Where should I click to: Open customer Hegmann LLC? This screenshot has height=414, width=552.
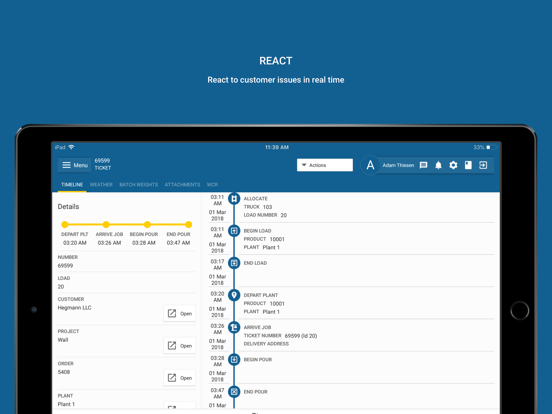pos(180,313)
